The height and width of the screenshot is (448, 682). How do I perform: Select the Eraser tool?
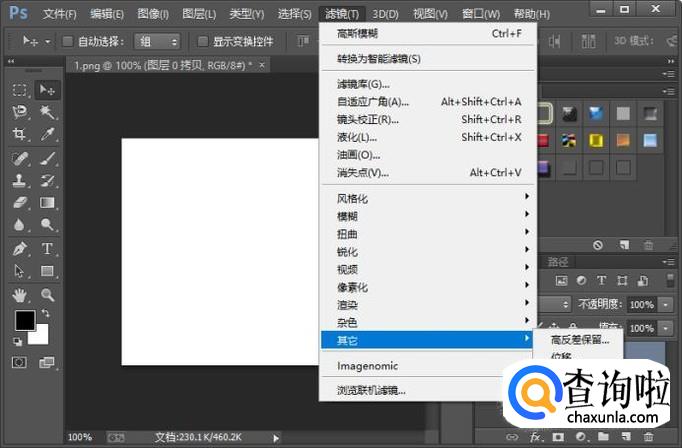20,203
